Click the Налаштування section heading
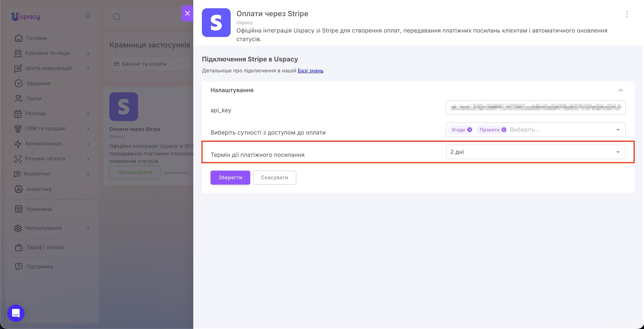Viewport: 644px width, 329px height. (x=232, y=90)
